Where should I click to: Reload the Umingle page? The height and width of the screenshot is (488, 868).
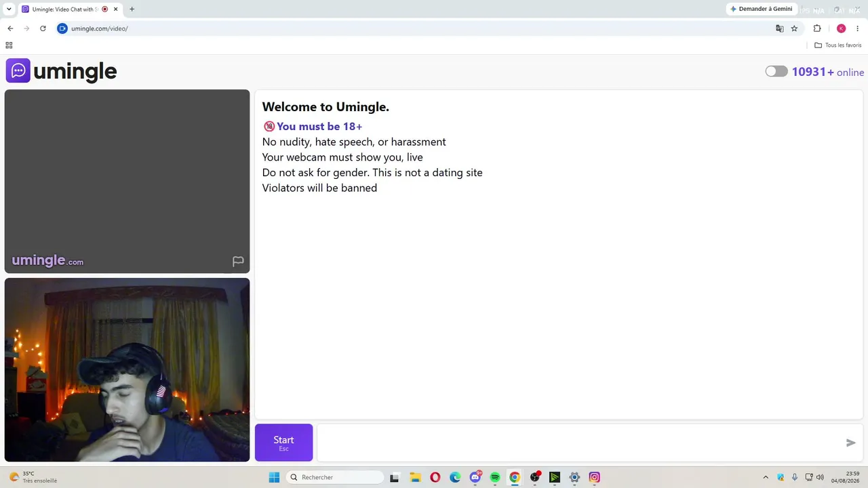click(x=43, y=28)
